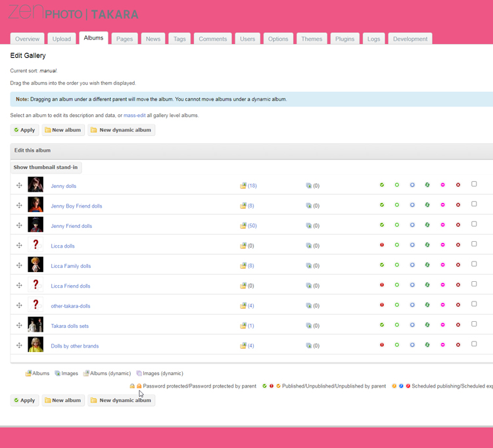Publish the unpublished Licca dolls album
The image size is (493, 448).
[x=382, y=245]
